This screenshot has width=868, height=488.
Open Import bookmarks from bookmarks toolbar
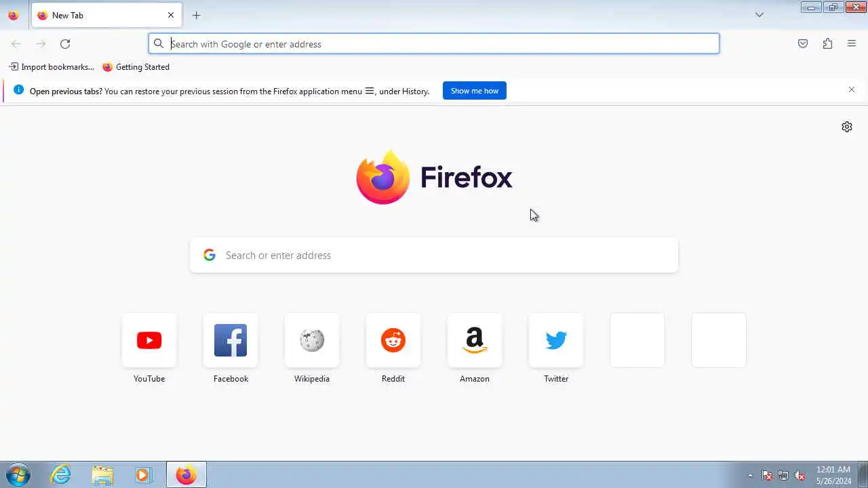52,67
